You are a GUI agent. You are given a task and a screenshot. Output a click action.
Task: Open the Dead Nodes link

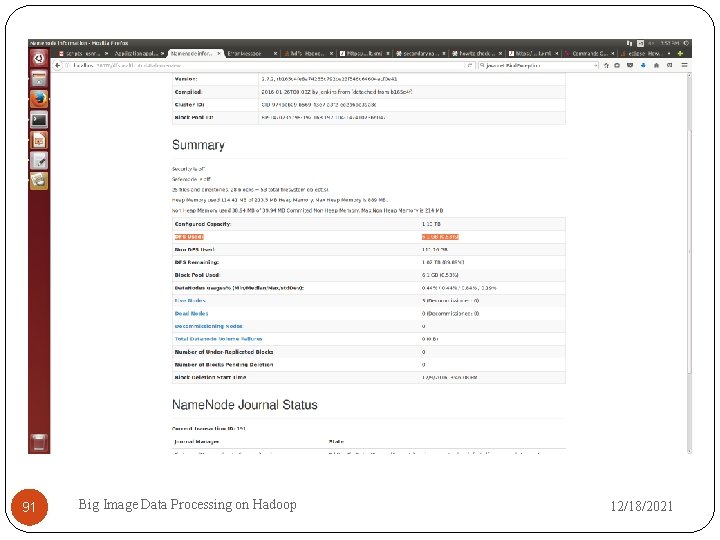[x=191, y=314]
